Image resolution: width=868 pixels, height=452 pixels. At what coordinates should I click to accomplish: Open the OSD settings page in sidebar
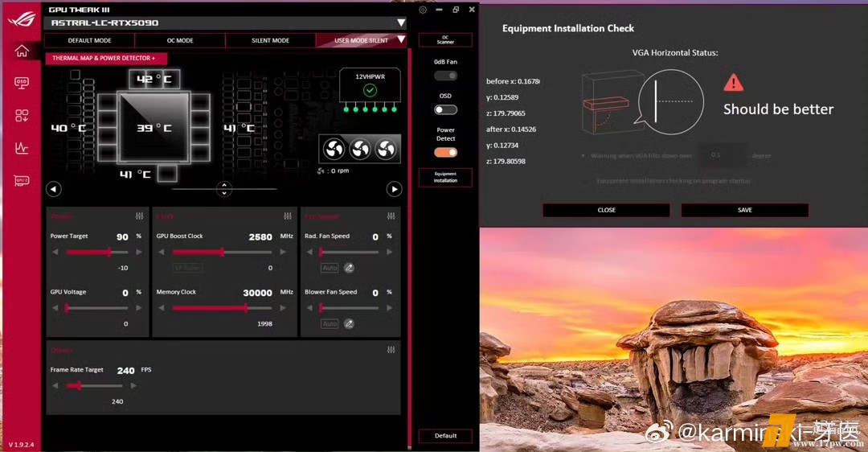point(22,83)
